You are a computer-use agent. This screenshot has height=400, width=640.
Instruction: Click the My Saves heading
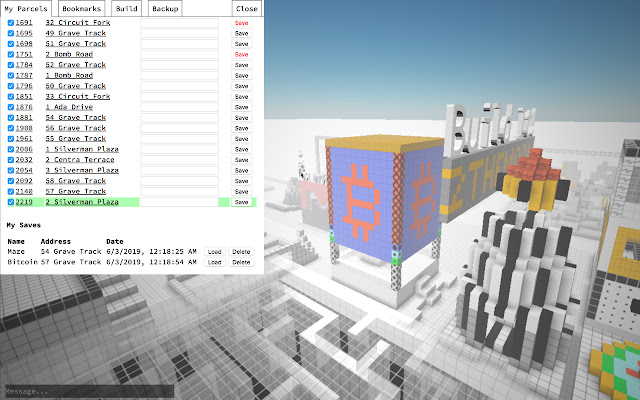(24, 225)
